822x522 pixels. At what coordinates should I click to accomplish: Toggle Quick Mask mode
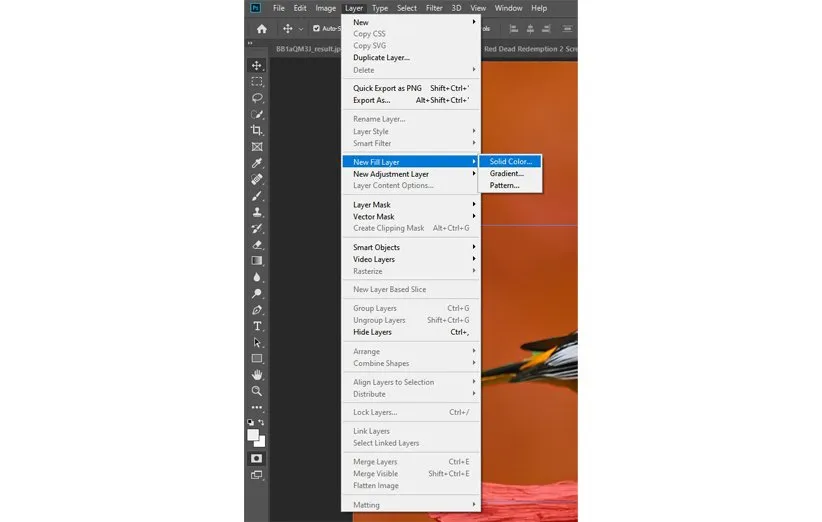257,458
